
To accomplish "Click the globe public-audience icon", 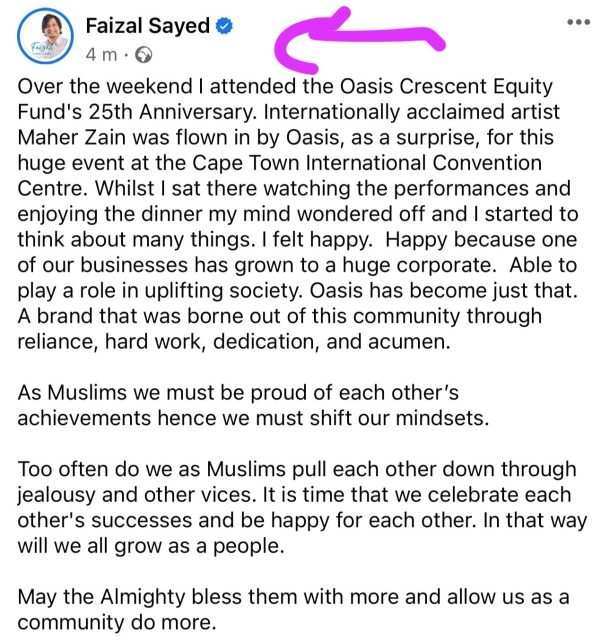I will (x=144, y=53).
